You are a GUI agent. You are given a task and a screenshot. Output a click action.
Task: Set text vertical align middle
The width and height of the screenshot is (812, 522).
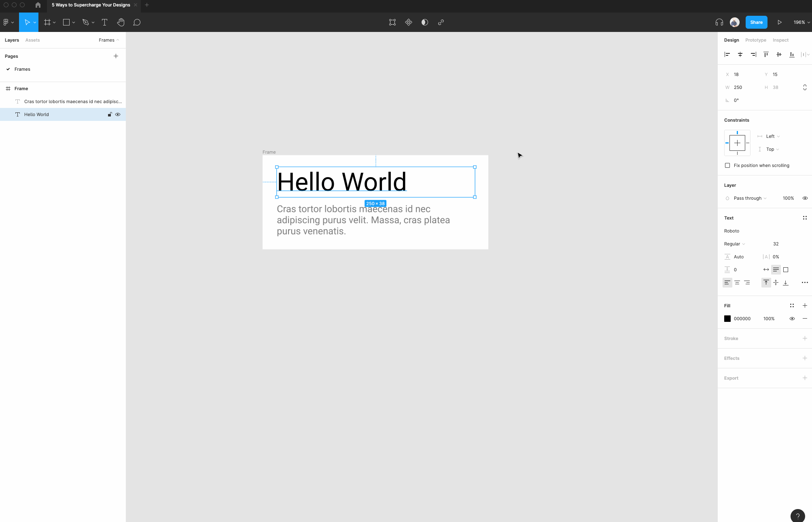pos(776,283)
